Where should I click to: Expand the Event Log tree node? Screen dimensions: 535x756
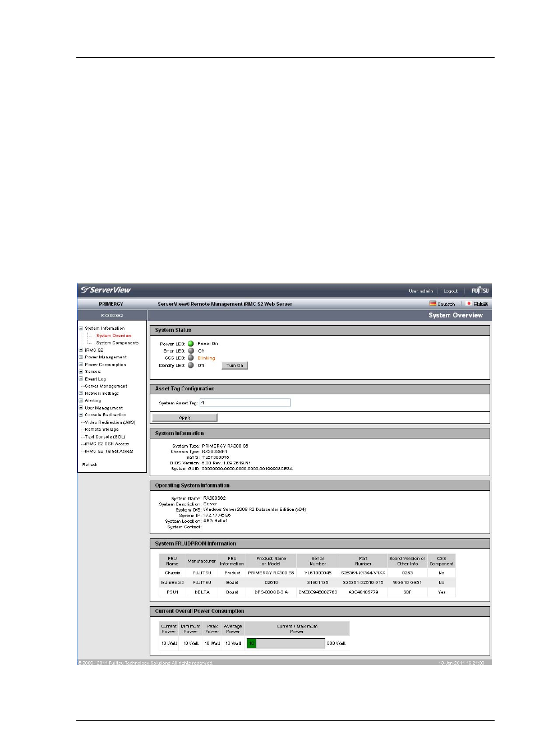(81, 379)
